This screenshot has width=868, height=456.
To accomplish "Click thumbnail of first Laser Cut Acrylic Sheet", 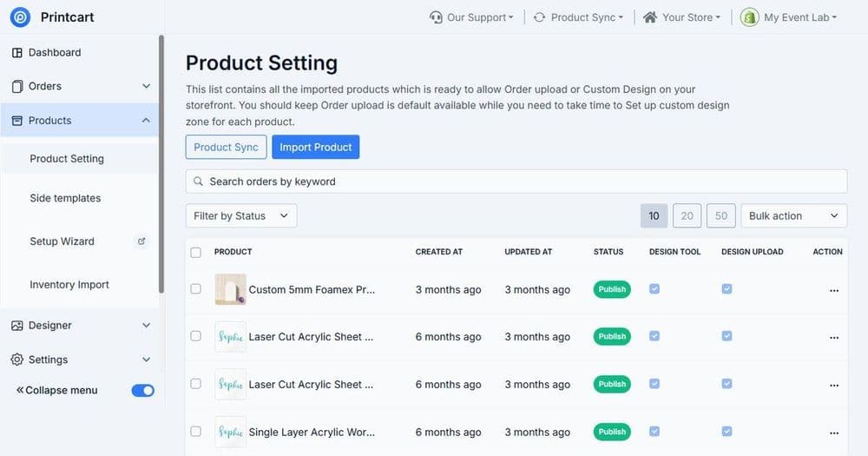I will point(230,337).
